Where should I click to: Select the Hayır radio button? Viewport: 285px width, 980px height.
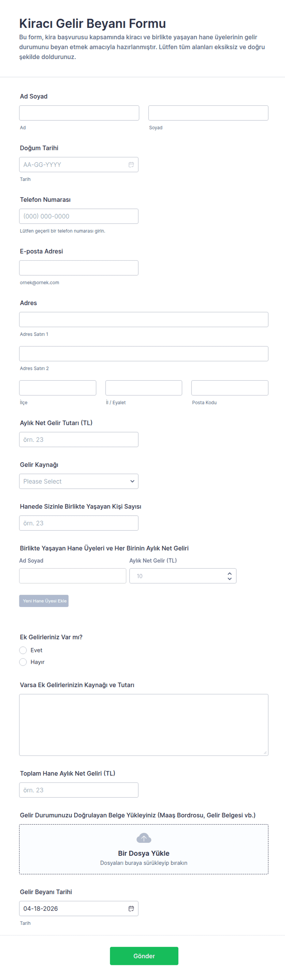click(23, 662)
